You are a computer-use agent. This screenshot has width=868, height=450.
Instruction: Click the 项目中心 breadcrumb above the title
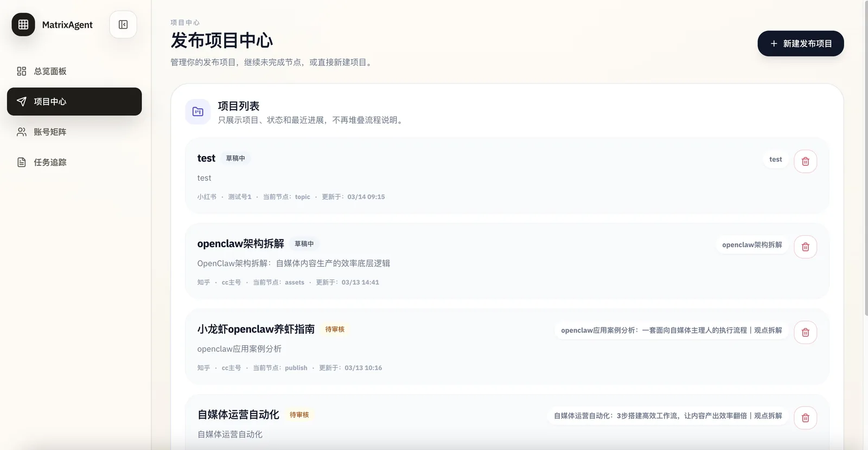185,23
